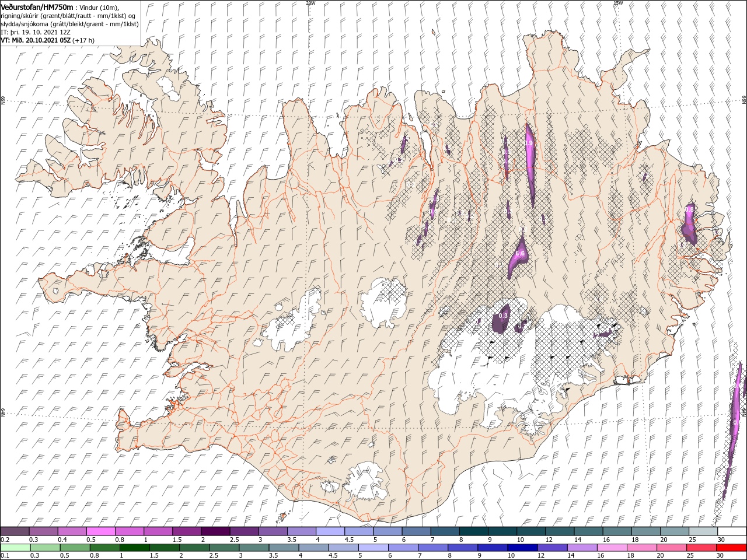Image resolution: width=747 pixels, height=560 pixels.
Task: Click the VT: Mið. 20.10.2021 05Z valid-time line
Action: pyautogui.click(x=48, y=40)
